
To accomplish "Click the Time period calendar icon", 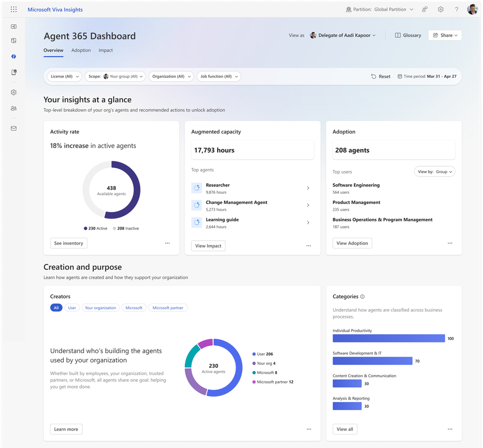I will pos(400,76).
